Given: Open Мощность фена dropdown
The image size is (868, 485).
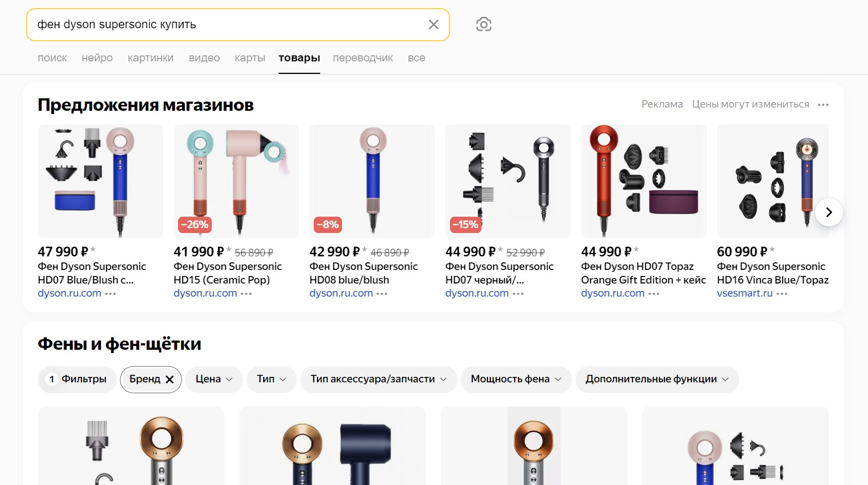Looking at the screenshot, I should click(516, 379).
